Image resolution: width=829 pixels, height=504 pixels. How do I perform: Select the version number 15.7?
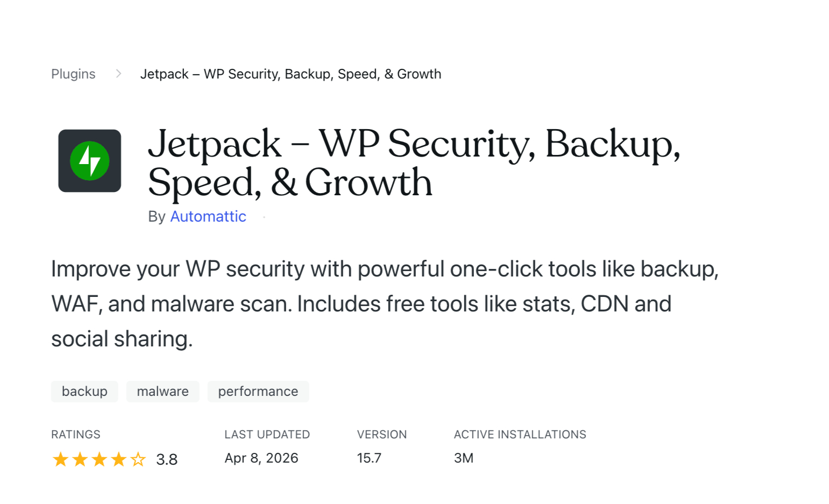369,458
